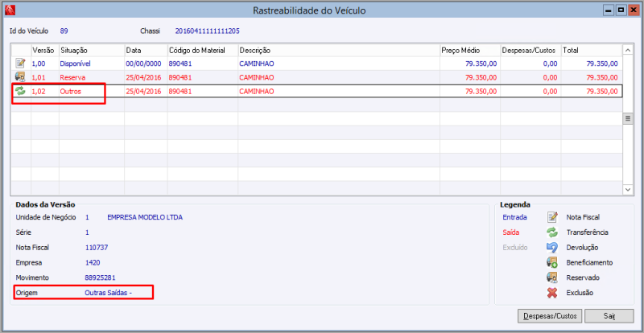Click the Preço Médio column header
The width and height of the screenshot is (644, 333).
coord(470,50)
